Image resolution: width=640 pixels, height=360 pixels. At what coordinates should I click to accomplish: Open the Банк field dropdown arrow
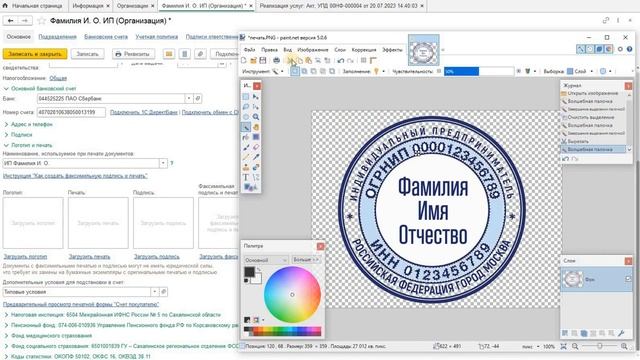click(189, 98)
